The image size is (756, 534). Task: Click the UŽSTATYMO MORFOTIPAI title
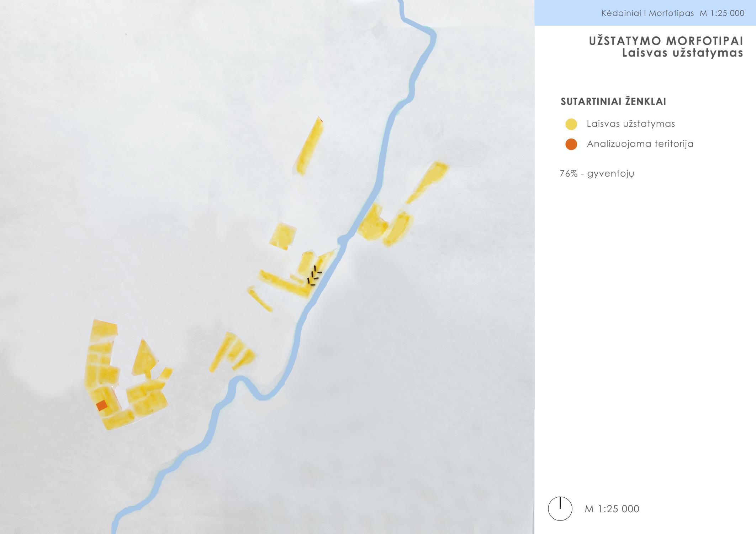point(666,41)
